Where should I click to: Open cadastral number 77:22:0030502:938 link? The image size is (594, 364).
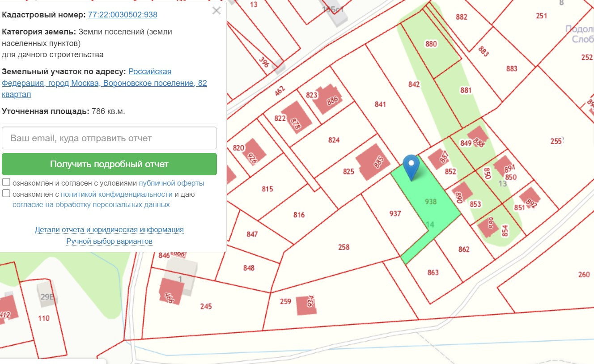123,15
